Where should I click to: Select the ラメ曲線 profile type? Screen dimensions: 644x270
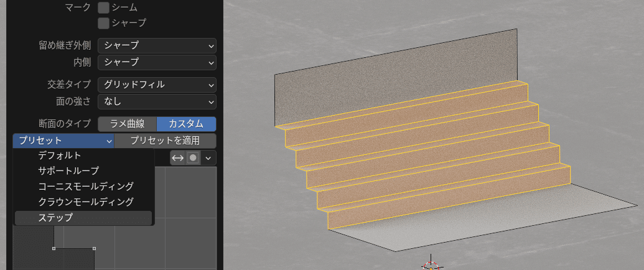pos(128,124)
